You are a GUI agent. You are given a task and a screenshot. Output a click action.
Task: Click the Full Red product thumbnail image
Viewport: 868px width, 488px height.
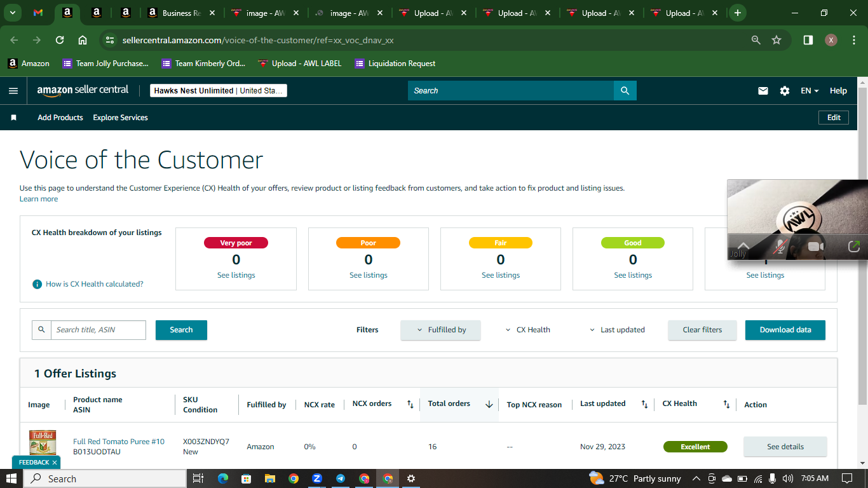[x=43, y=443]
